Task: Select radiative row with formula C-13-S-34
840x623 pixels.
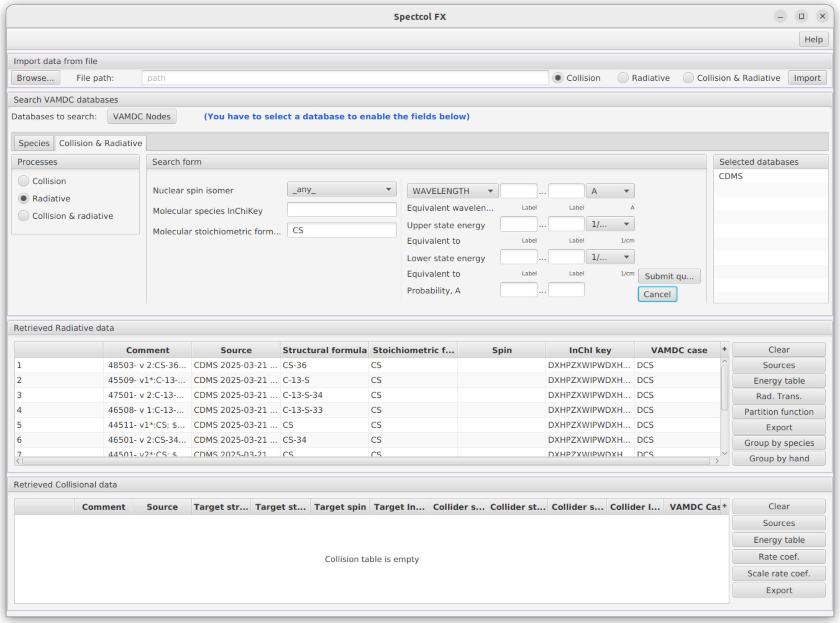Action: pyautogui.click(x=367, y=395)
